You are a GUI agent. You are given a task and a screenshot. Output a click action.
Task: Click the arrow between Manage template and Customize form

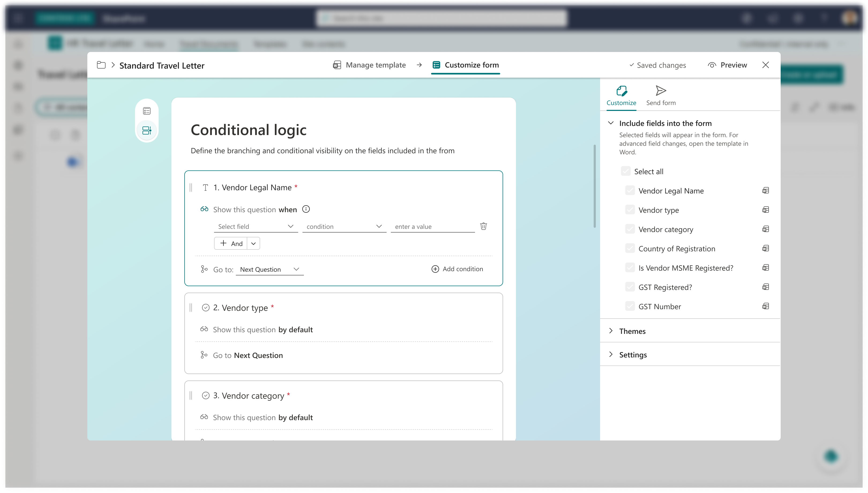coord(419,65)
